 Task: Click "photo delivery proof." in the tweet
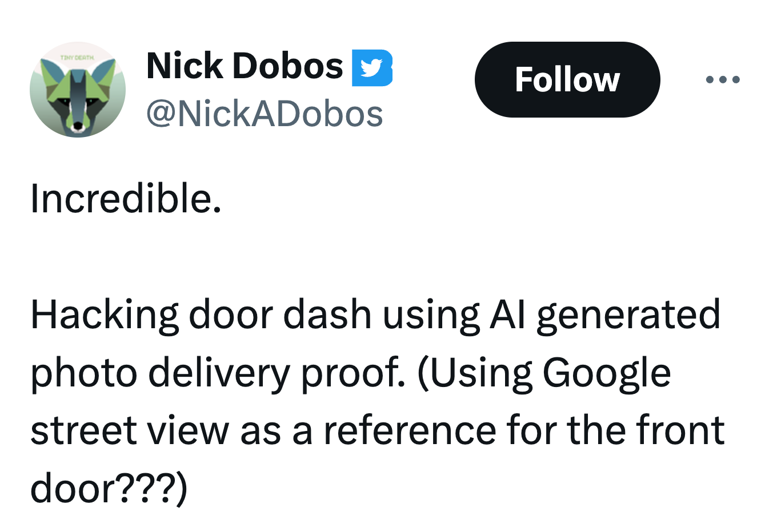click(x=217, y=373)
